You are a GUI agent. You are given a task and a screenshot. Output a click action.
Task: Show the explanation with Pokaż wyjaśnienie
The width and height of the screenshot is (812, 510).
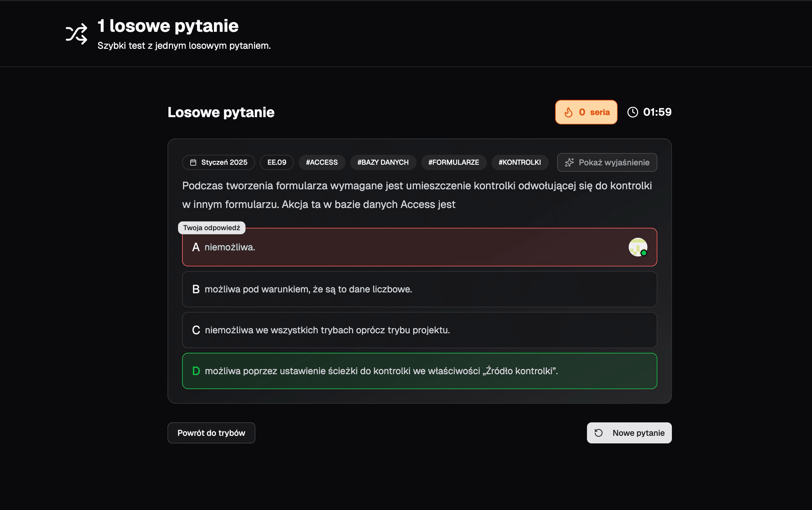tap(607, 163)
